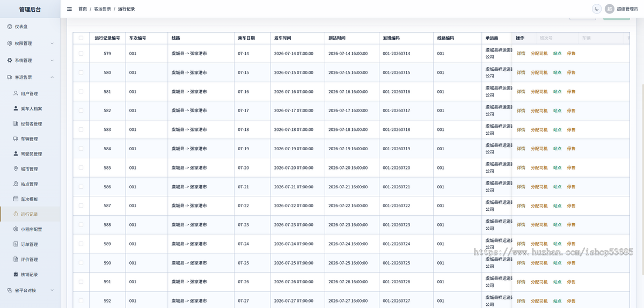Click 分配司机 for record 581

point(539,92)
